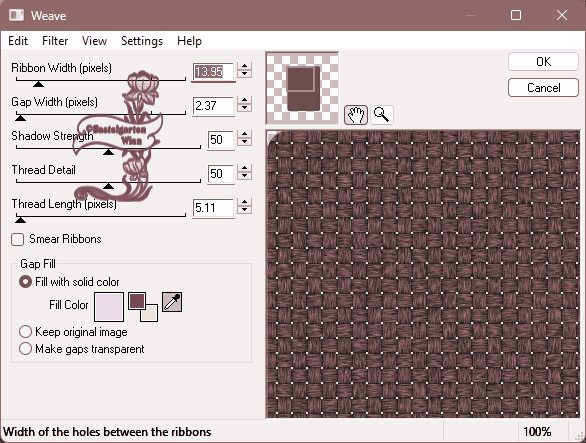Click the navigator preview thumbnail
Image resolution: width=586 pixels, height=443 pixels.
(x=302, y=88)
